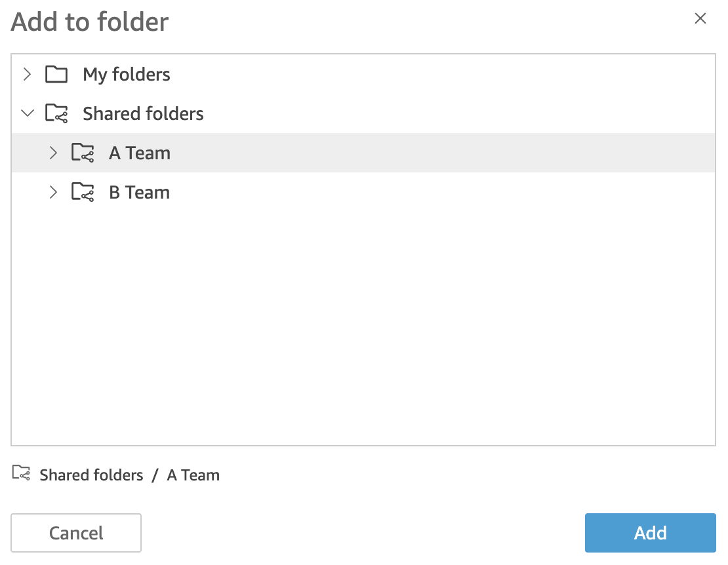Expand the My folders tree node

tap(27, 74)
